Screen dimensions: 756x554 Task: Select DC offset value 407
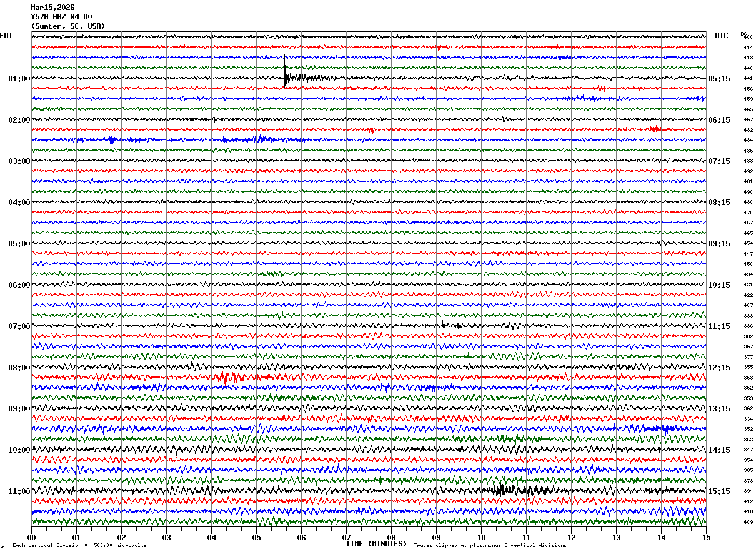[748, 305]
